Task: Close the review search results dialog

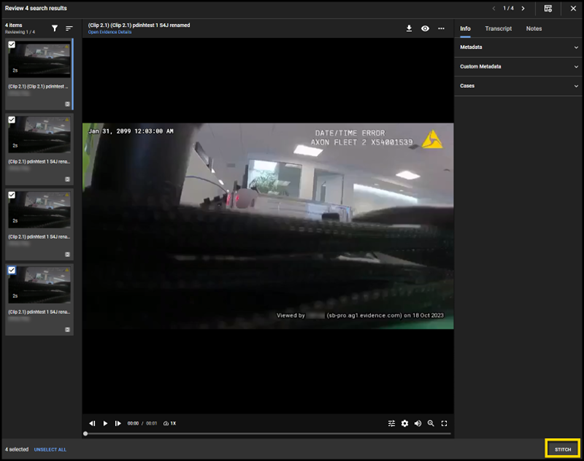Action: pyautogui.click(x=573, y=8)
